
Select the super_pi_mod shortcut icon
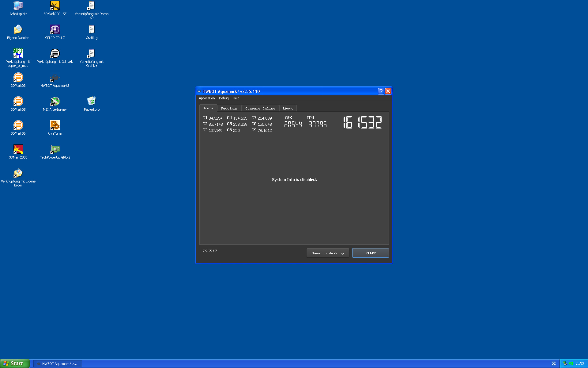[18, 58]
